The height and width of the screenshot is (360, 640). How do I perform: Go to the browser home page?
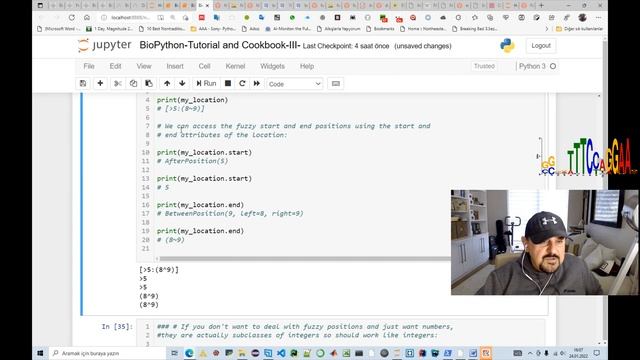click(87, 18)
